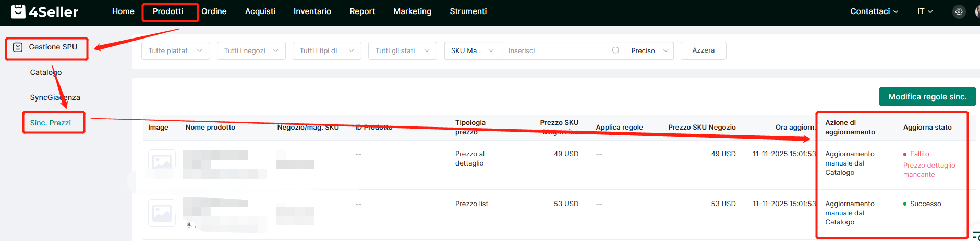
Task: Click Modifica regole sinc. button
Action: [x=927, y=97]
